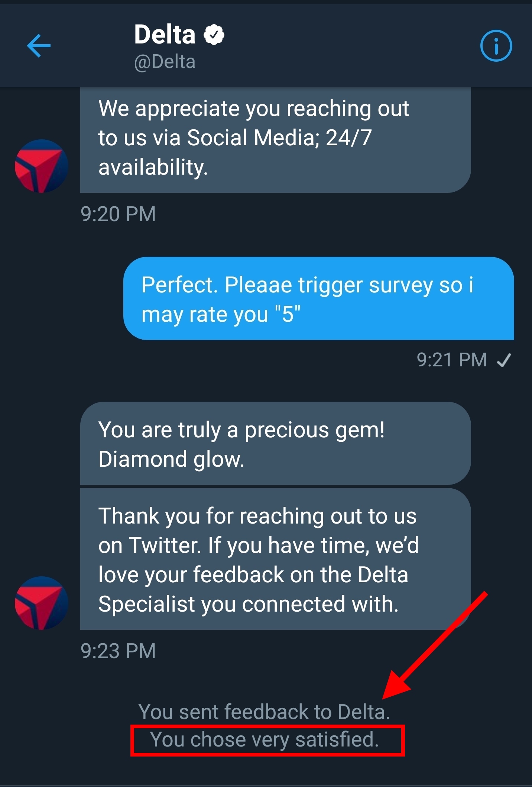Open the Delta profile name in the header

(x=165, y=35)
